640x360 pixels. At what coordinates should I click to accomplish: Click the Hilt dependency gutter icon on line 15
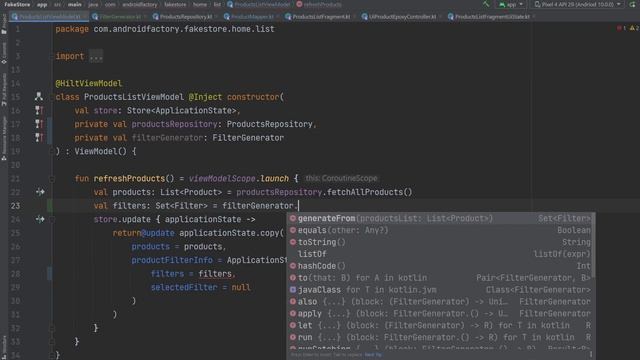39,96
